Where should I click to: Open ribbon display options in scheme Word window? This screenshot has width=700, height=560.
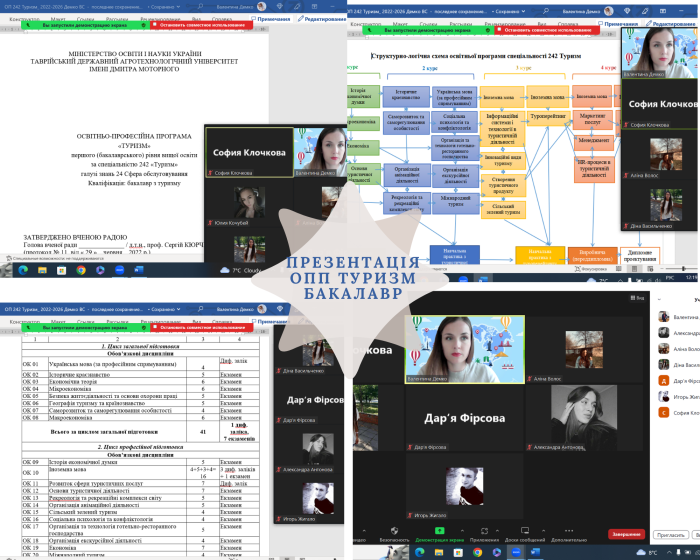click(x=663, y=11)
